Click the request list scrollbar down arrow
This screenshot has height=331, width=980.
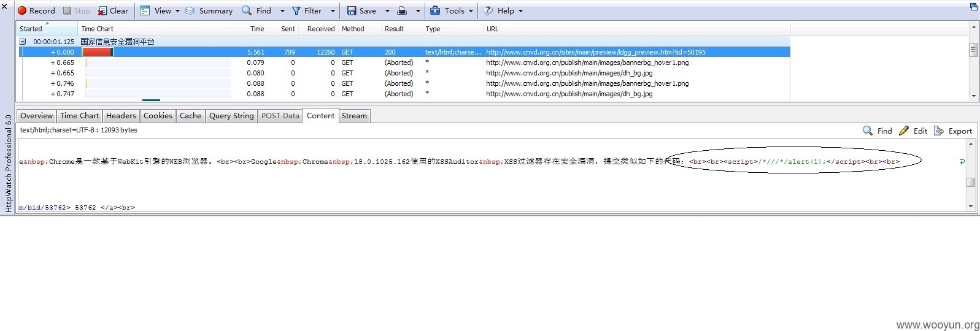(973, 96)
